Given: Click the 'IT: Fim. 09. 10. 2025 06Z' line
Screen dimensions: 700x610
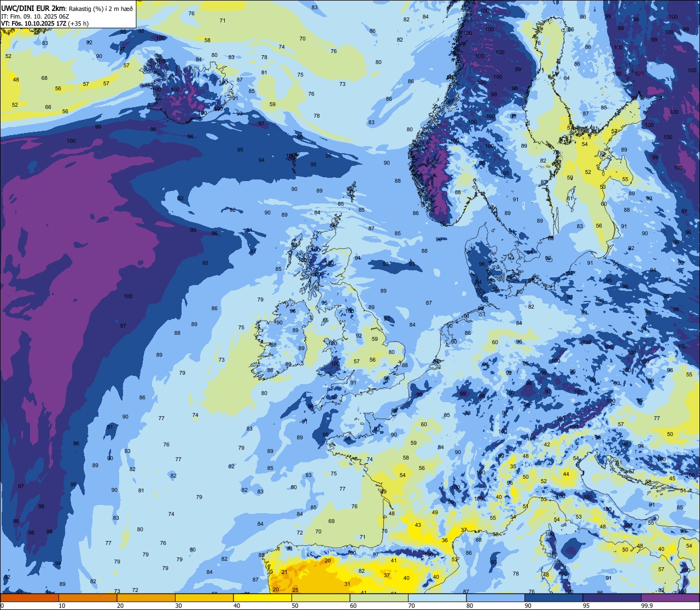Looking at the screenshot, I should pos(35,16).
